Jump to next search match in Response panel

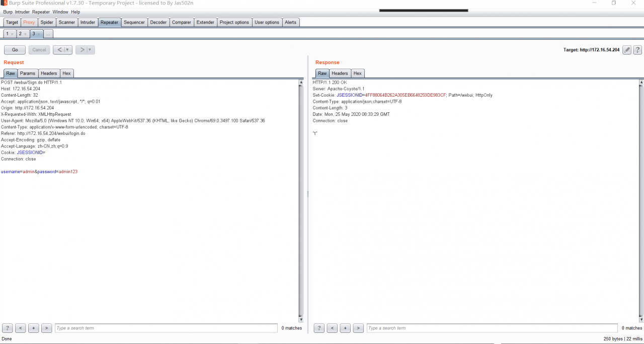358,328
